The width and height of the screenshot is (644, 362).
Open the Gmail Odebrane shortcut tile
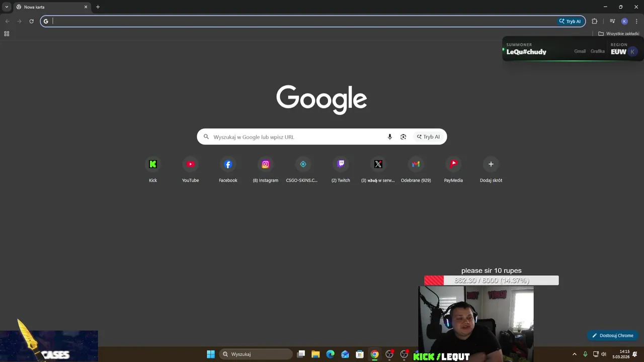[x=416, y=170]
